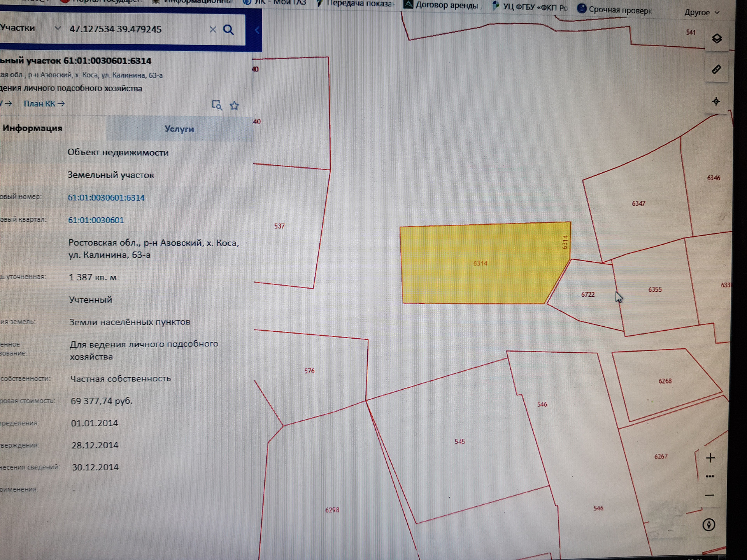Open cadastral number 61:01:0030601:6314 link
Screen dimensions: 747x560
coord(106,198)
